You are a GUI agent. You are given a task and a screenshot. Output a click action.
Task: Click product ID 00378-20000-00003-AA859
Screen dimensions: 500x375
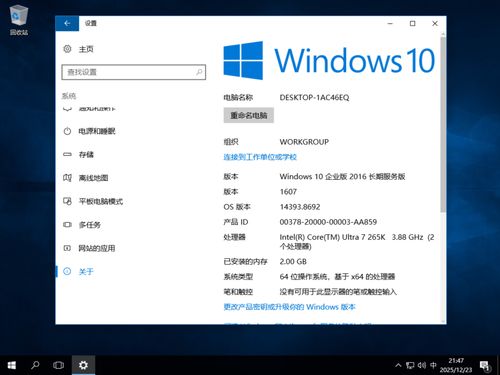pos(328,222)
